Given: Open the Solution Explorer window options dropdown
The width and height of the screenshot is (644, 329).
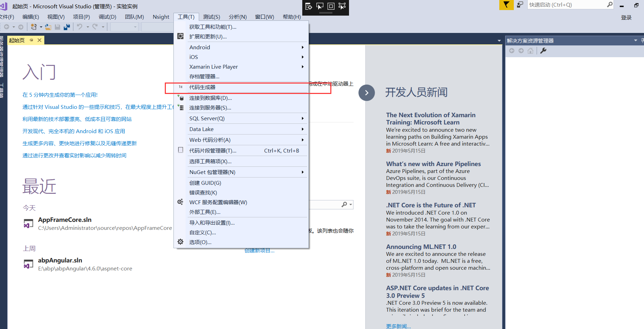Looking at the screenshot, I should 635,41.
